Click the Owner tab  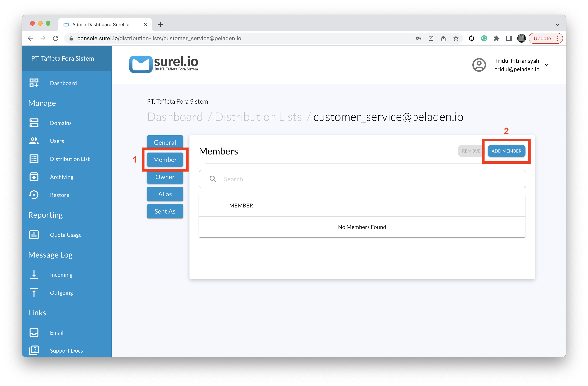pyautogui.click(x=164, y=176)
